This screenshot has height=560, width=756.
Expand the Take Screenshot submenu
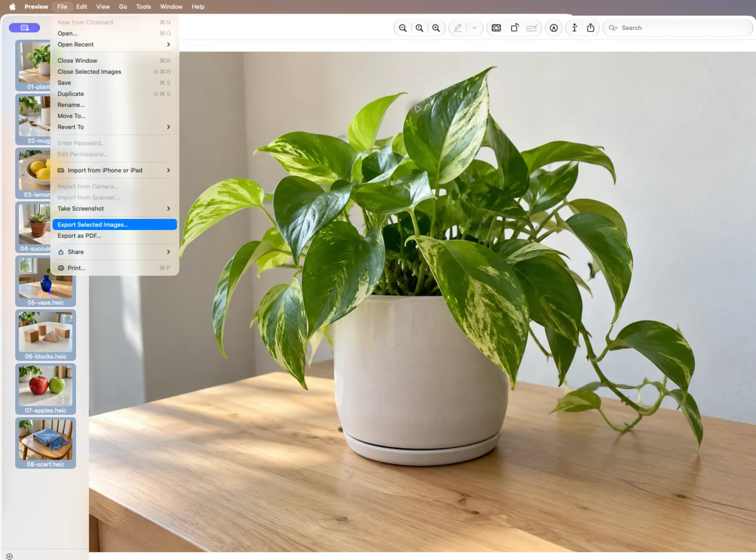point(114,209)
